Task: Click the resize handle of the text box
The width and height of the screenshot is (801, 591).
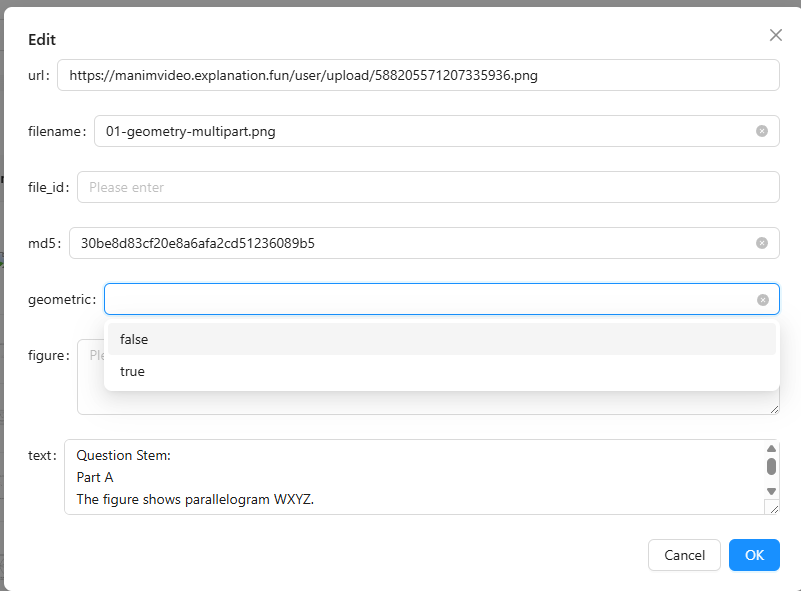Action: [772, 508]
